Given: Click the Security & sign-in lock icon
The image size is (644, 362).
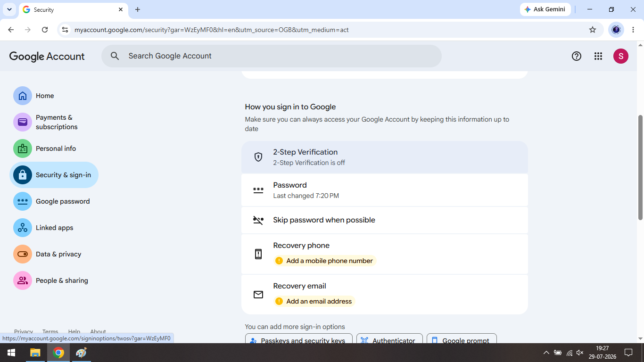Looking at the screenshot, I should click(23, 175).
